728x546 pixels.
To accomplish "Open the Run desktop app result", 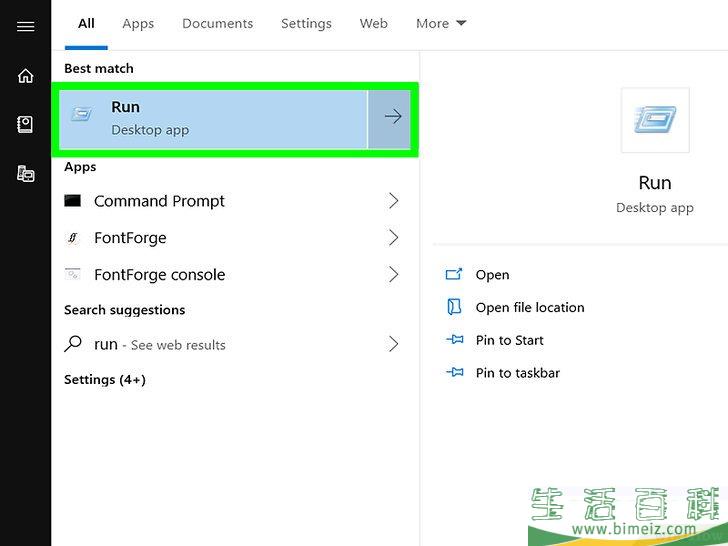I will (x=214, y=119).
